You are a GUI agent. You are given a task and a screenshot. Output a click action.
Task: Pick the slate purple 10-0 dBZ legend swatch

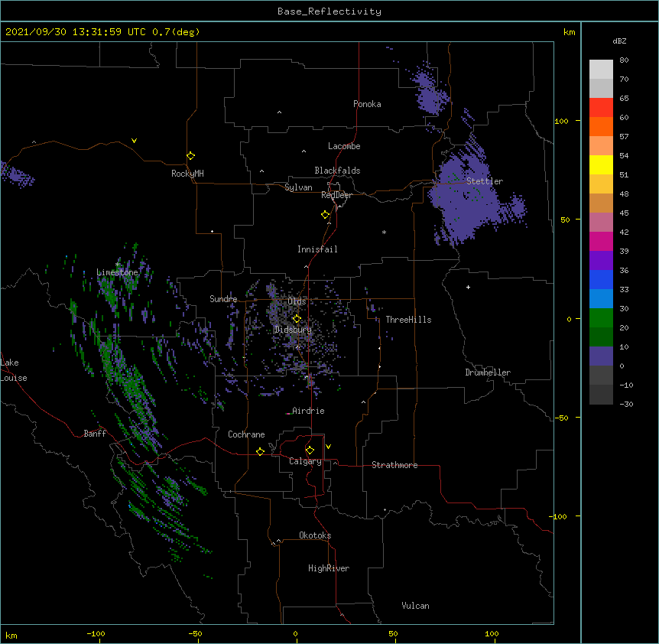click(x=601, y=356)
